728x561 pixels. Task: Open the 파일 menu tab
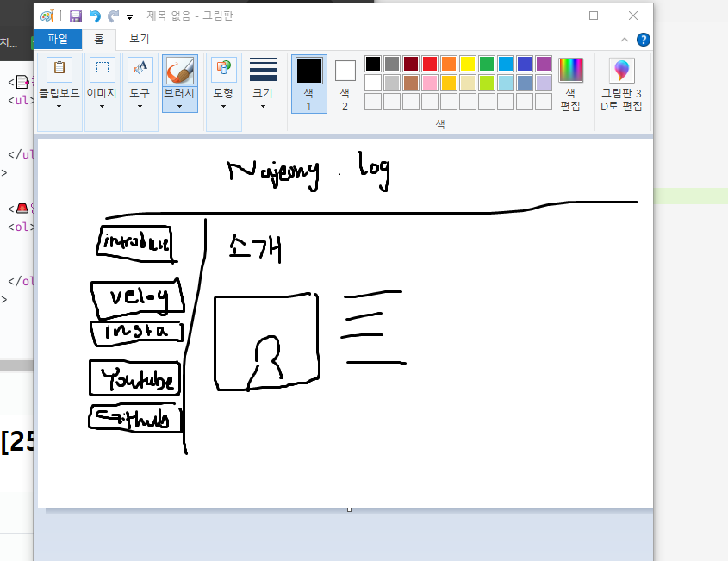(x=58, y=39)
